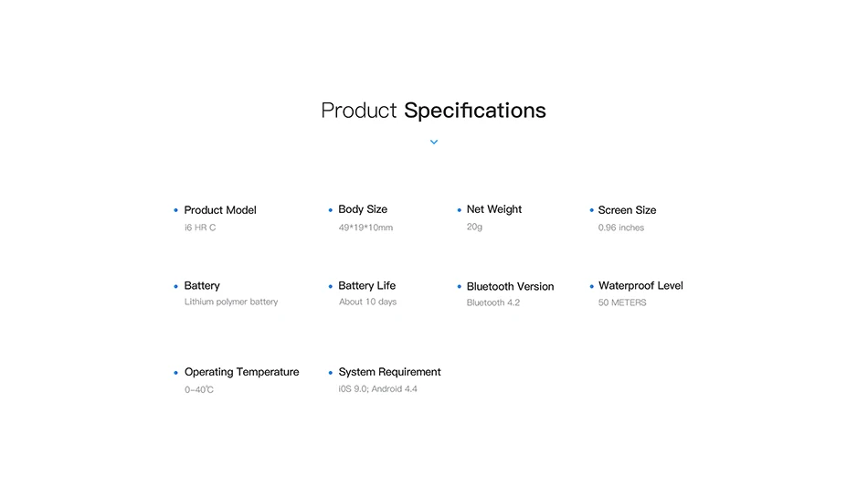The width and height of the screenshot is (868, 488).
Task: Click the 20g weight value
Action: pos(474,227)
